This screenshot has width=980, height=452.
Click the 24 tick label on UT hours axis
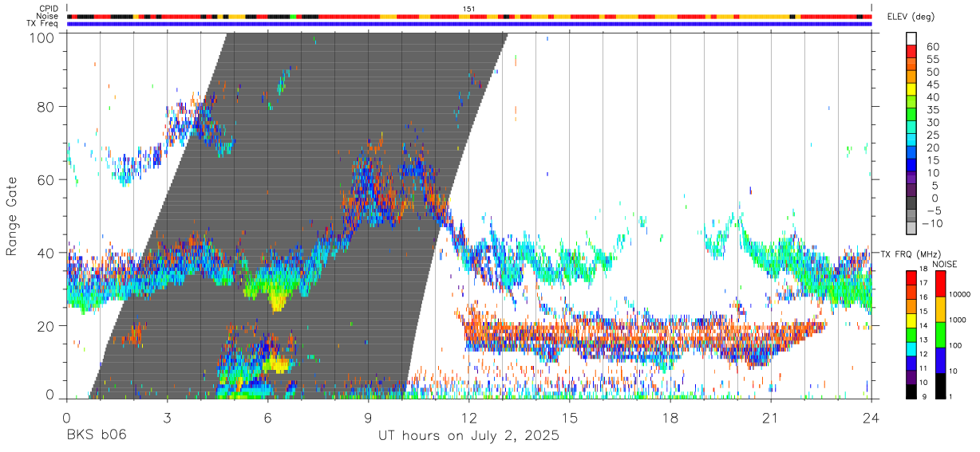pos(871,417)
